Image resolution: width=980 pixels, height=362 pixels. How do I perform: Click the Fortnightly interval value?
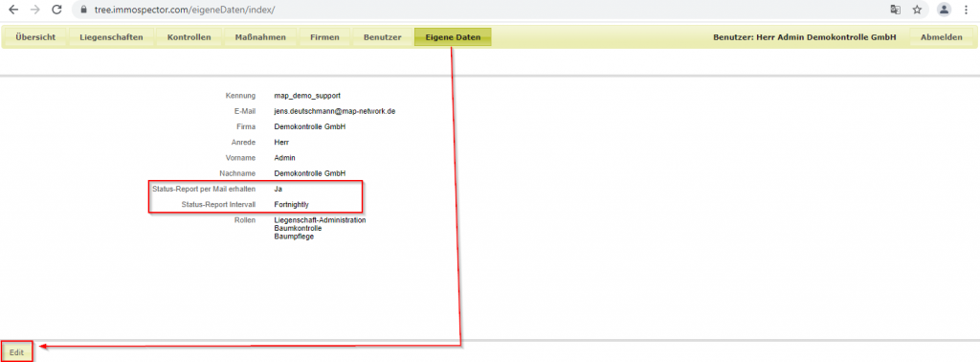pyautogui.click(x=292, y=204)
